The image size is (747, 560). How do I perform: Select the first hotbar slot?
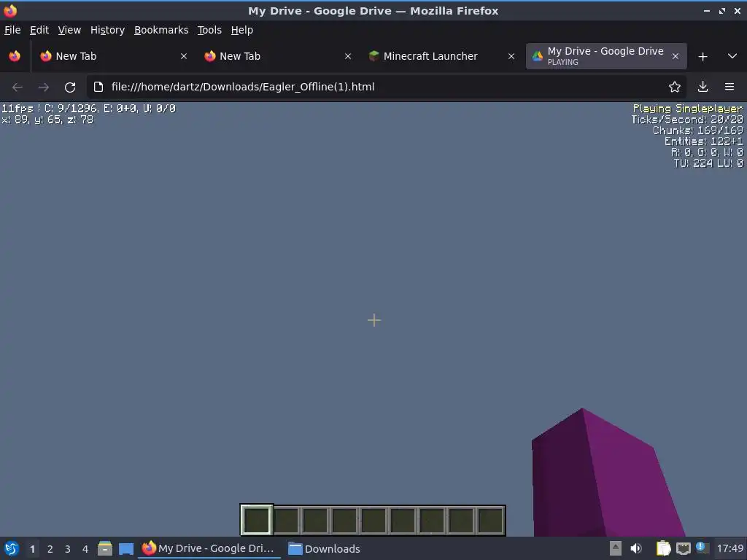(256, 520)
